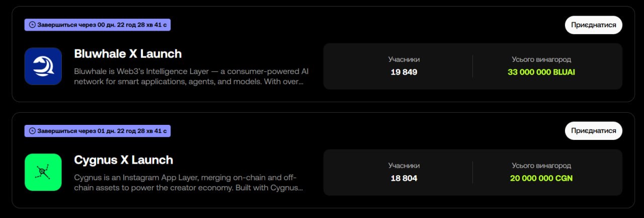Open the Bluwhale X Launch title
Screen dimensions: 644x218
128,53
